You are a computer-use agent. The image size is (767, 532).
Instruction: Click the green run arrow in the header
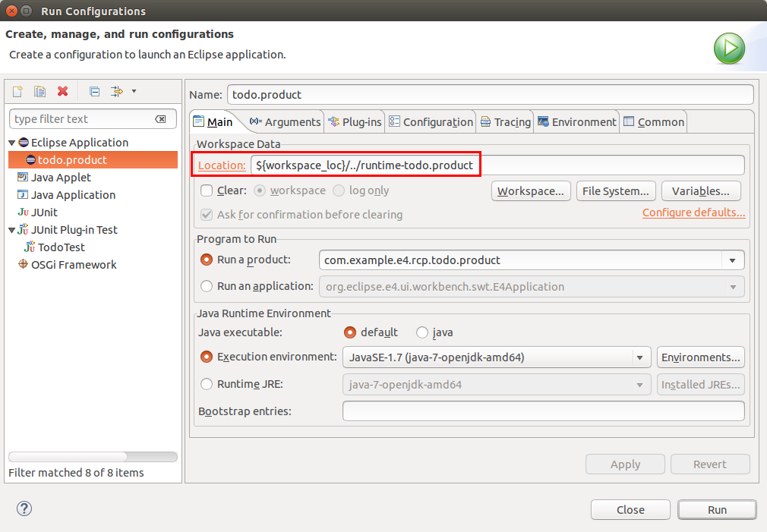pyautogui.click(x=728, y=48)
